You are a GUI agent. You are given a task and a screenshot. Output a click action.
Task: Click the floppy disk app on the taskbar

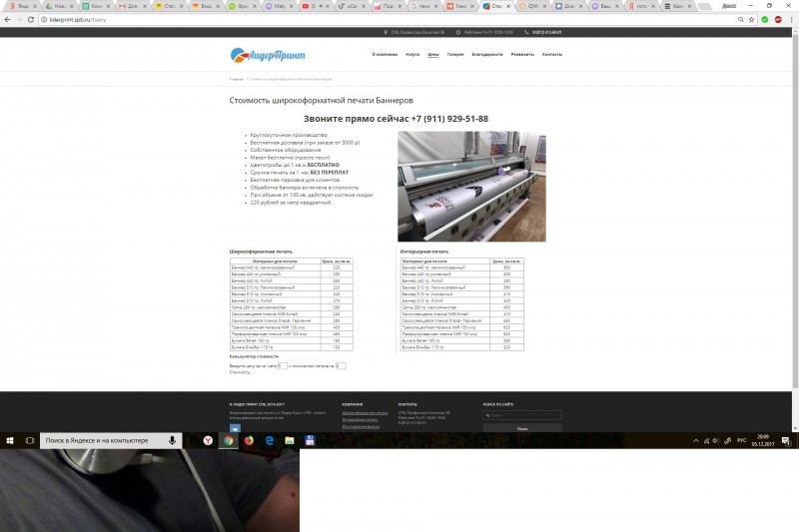310,440
